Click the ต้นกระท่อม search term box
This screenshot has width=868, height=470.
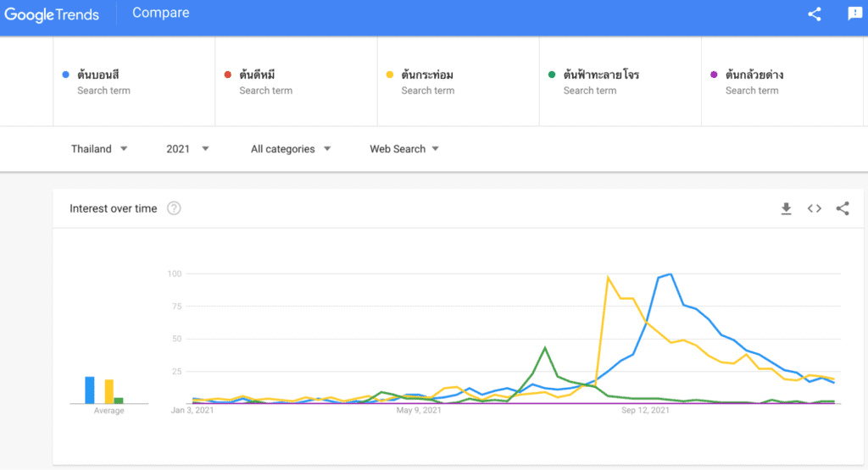pos(427,81)
